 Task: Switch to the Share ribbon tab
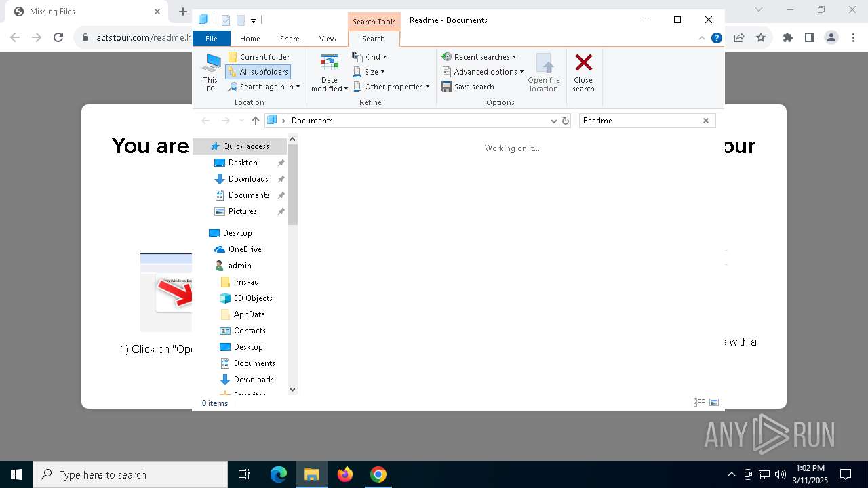[290, 39]
